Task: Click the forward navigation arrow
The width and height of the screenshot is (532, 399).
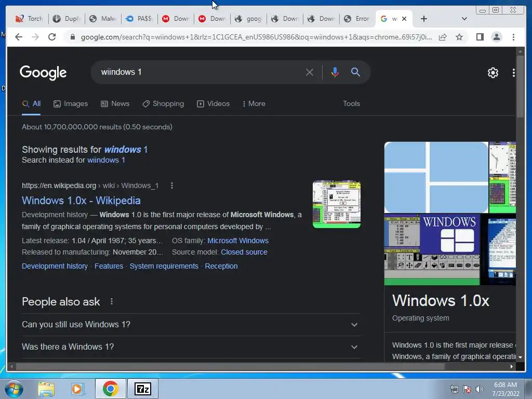Action: click(x=35, y=37)
